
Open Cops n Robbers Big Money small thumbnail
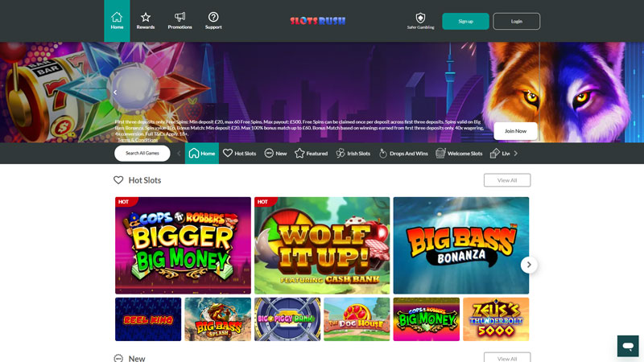[427, 319]
